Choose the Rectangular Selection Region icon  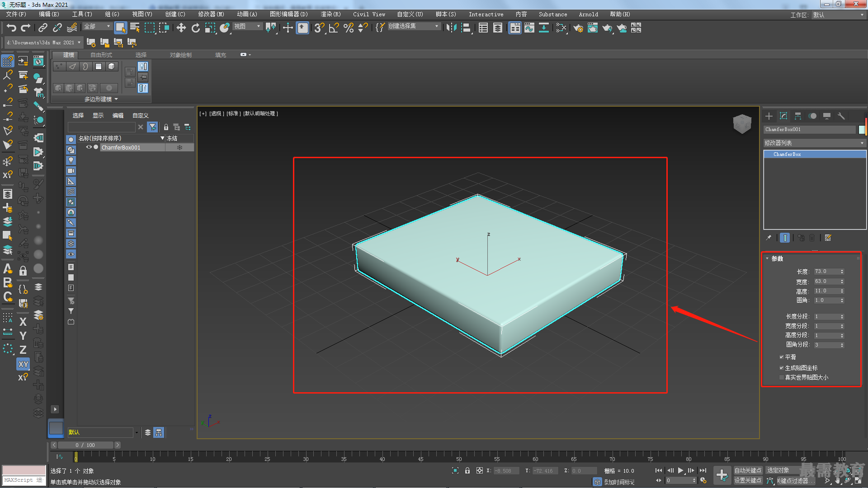pyautogui.click(x=149, y=28)
